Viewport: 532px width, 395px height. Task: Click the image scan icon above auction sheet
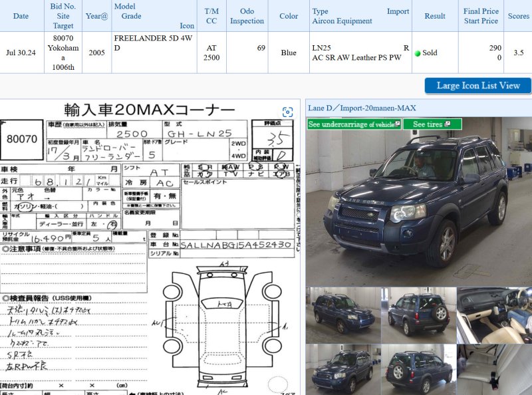[x=287, y=112]
